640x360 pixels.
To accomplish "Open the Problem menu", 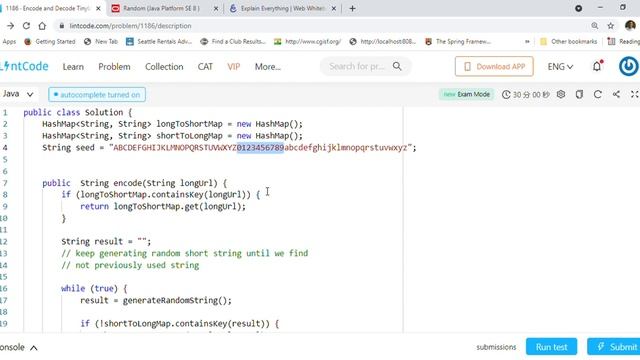I will [114, 67].
